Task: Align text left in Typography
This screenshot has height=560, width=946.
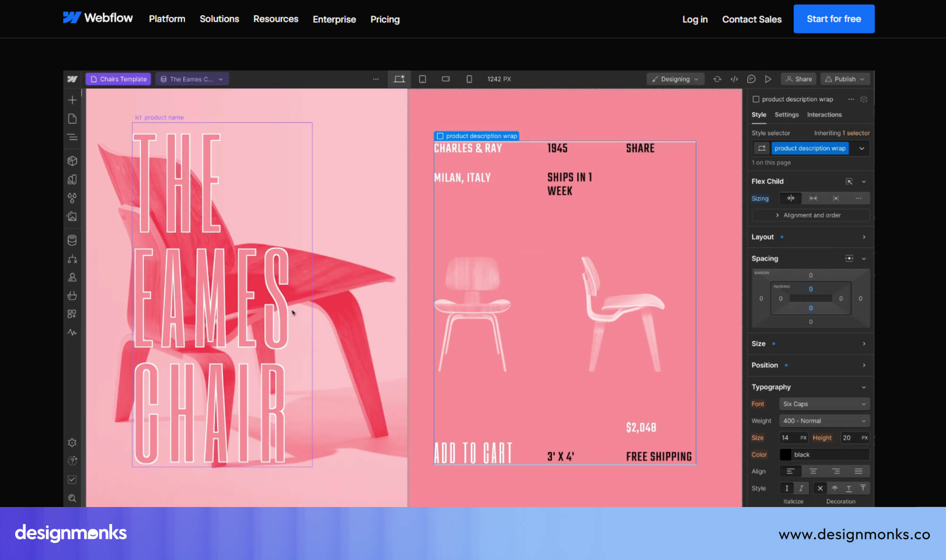Action: (x=790, y=471)
